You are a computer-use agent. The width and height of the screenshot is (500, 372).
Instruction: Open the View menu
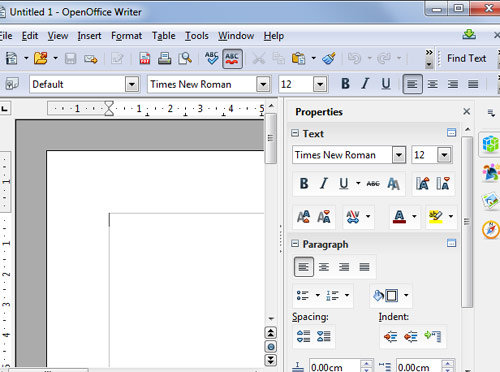58,36
